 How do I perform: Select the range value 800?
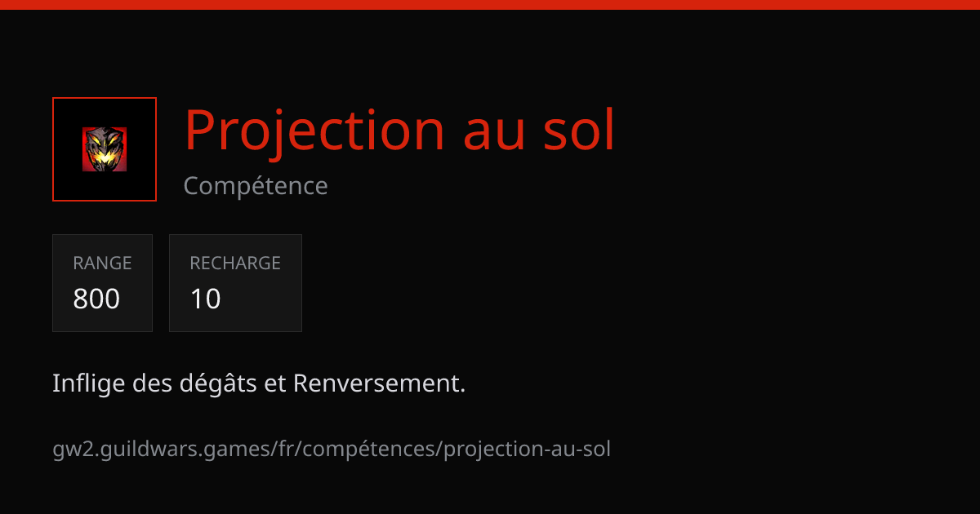point(96,299)
